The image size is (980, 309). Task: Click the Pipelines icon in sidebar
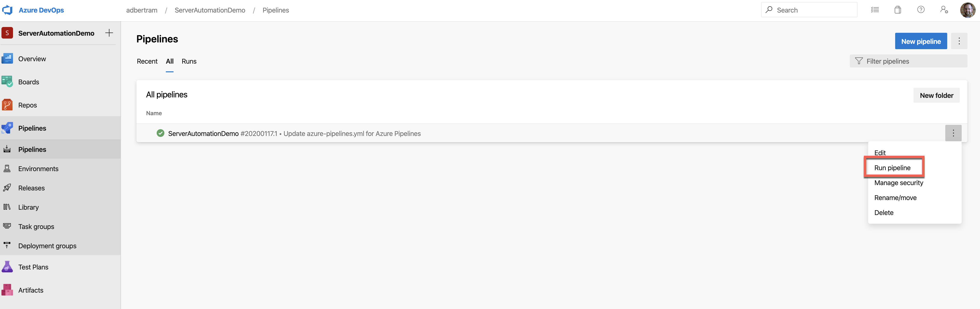click(8, 128)
